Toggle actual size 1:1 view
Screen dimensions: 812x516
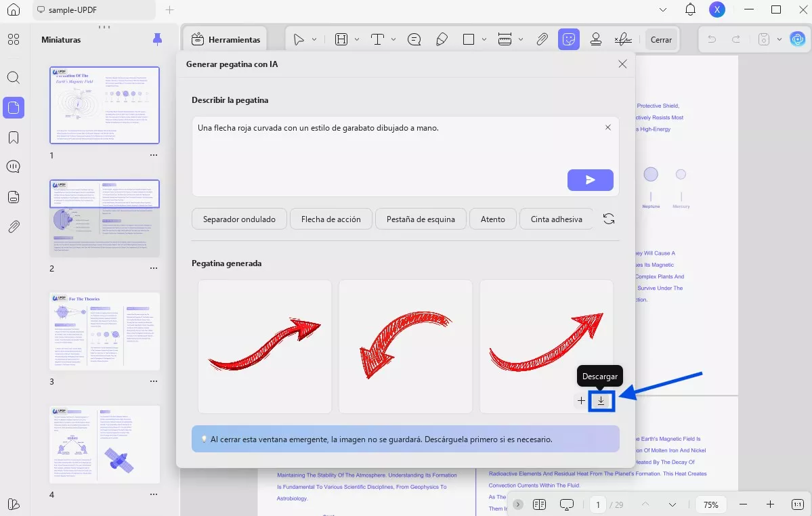[798, 504]
